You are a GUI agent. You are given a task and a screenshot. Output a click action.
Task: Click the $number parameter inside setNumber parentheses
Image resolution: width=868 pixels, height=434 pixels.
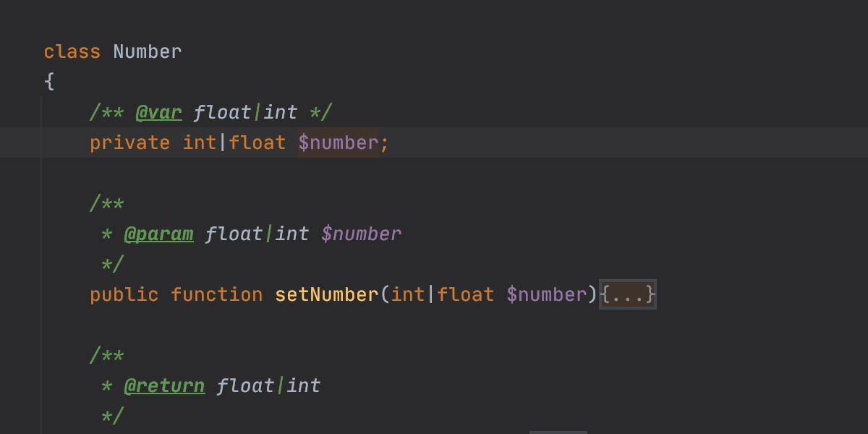tap(546, 294)
